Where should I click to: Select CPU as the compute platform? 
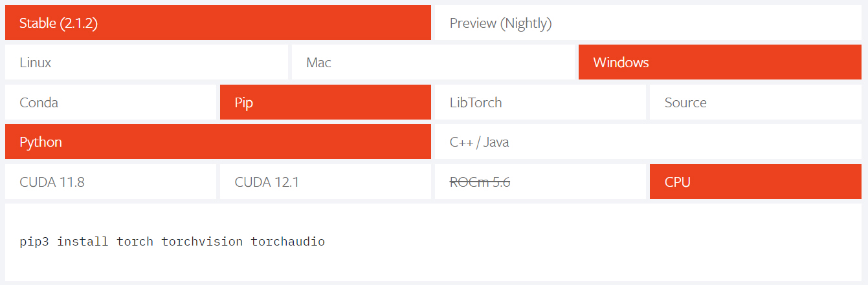coord(755,182)
